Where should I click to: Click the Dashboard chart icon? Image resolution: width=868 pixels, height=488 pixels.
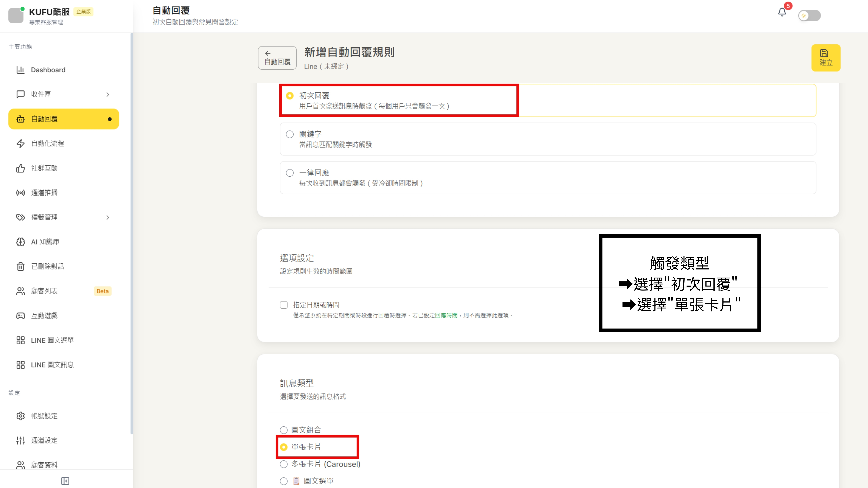click(x=21, y=70)
